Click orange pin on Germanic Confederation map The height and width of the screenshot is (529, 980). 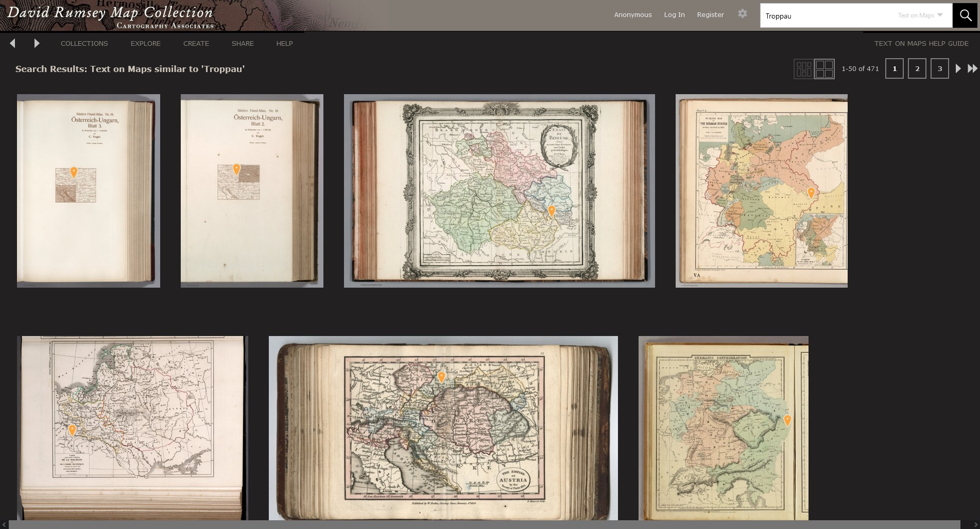787,420
